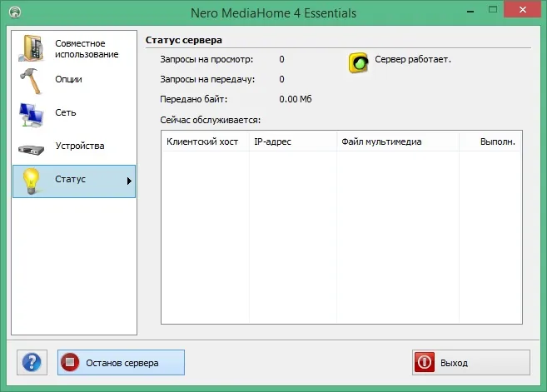
Task: Open the Сеть section label
Action: (x=66, y=112)
